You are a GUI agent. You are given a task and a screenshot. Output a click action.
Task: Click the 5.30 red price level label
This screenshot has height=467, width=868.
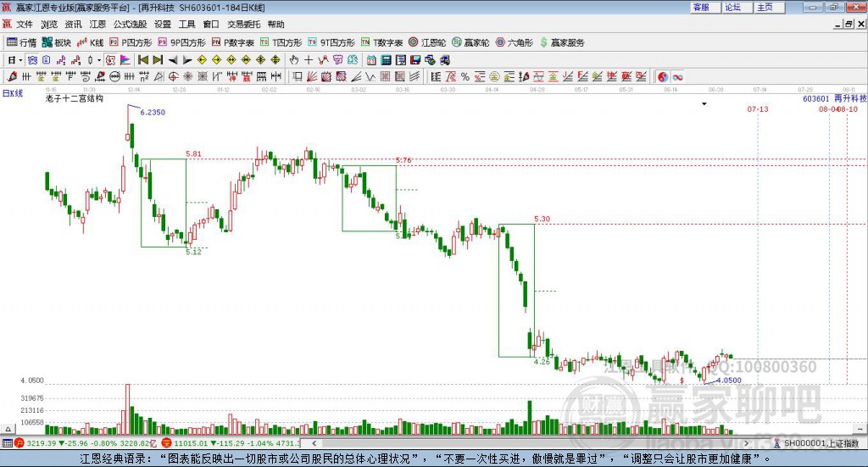(542, 220)
